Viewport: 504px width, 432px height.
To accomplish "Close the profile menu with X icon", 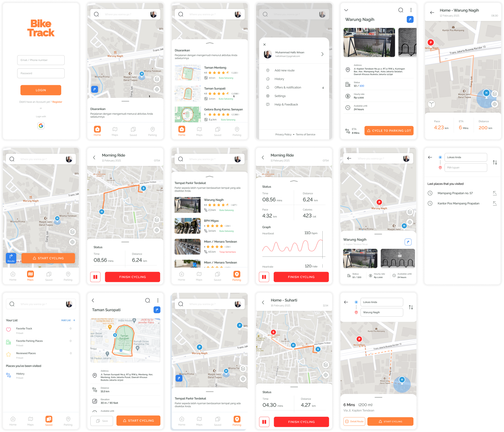I will [264, 44].
